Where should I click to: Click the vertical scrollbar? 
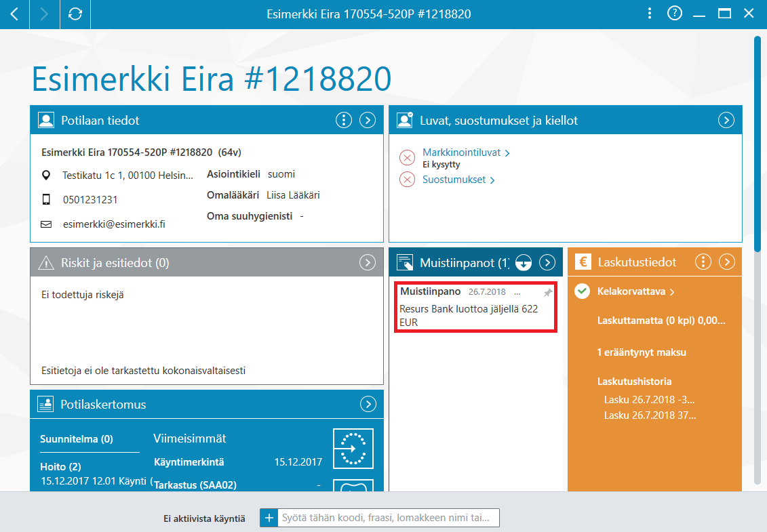point(758,144)
